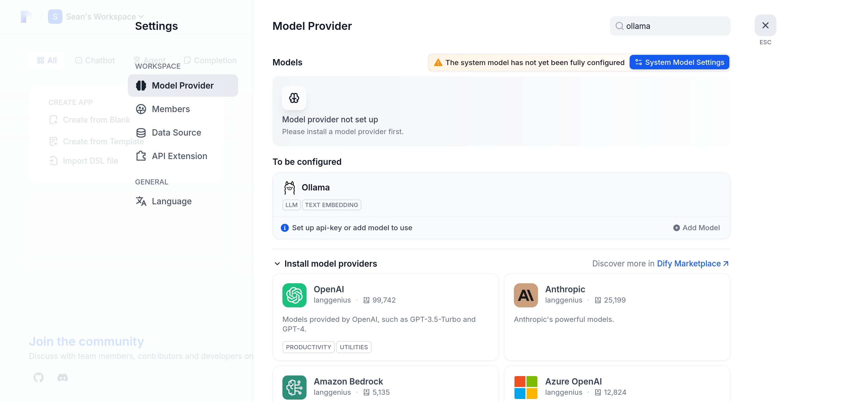Go to Members settings
The image size is (868, 402).
171,109
